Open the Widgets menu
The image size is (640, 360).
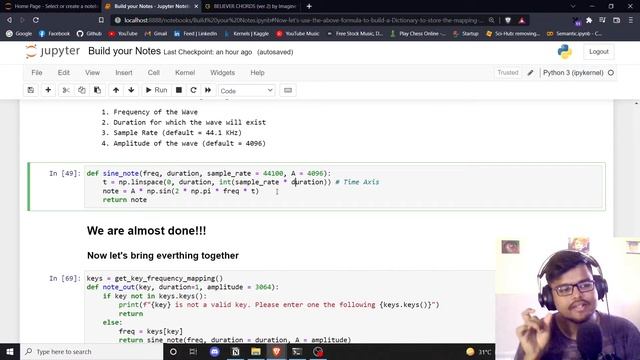[x=222, y=73]
